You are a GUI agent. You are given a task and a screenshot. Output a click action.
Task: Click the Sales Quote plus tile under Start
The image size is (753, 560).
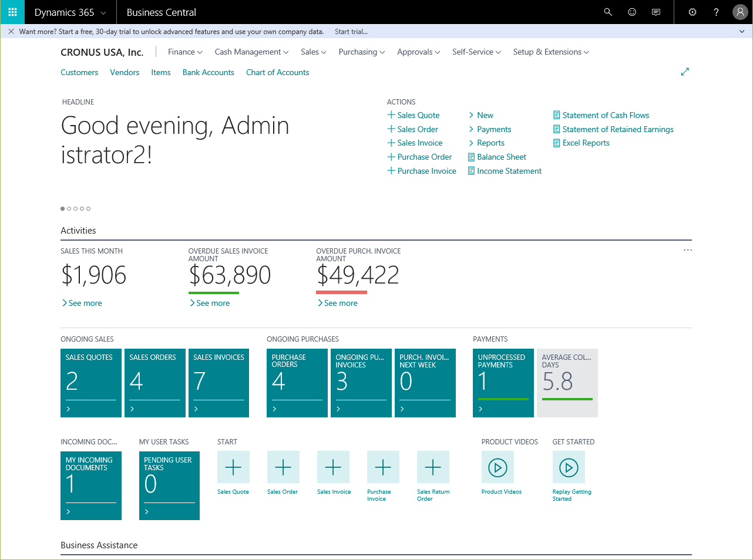pyautogui.click(x=233, y=467)
